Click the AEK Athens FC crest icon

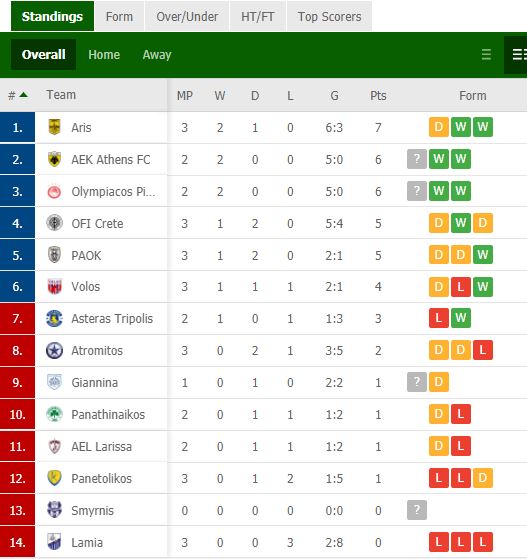(54, 159)
